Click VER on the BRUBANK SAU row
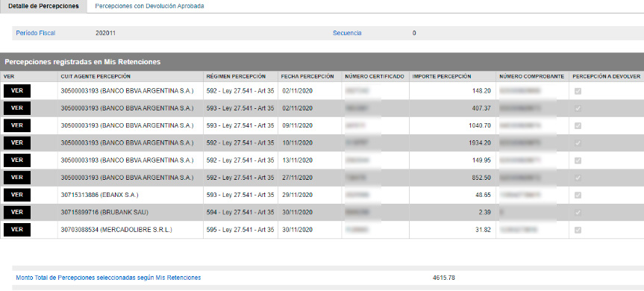 coord(17,212)
